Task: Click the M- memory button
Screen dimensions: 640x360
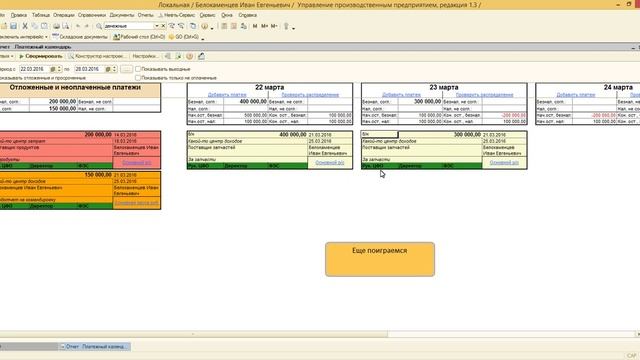Action: click(x=274, y=26)
